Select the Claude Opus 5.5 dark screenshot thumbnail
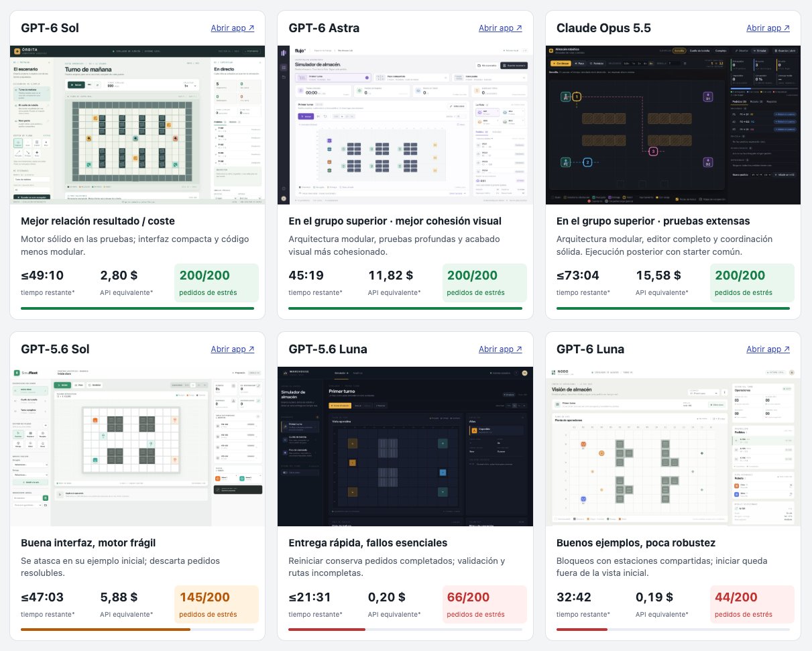812x651 pixels. click(673, 125)
